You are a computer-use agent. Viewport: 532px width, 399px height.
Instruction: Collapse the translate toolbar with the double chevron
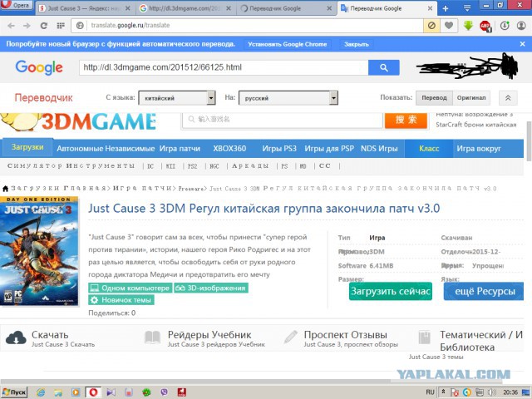pyautogui.click(x=508, y=98)
